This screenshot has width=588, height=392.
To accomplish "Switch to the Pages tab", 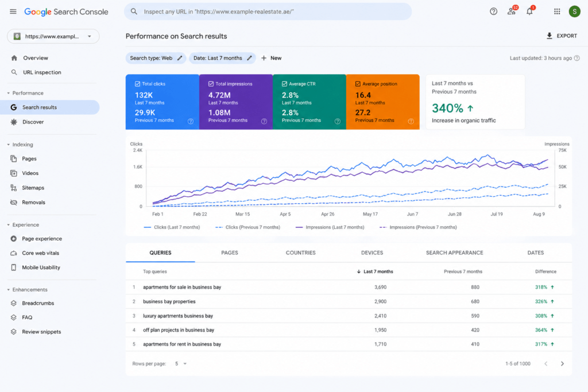I will click(230, 253).
